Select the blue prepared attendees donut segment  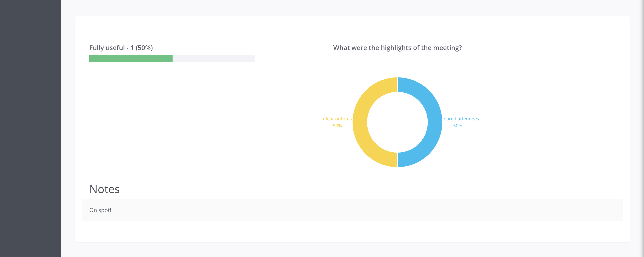tap(435, 122)
